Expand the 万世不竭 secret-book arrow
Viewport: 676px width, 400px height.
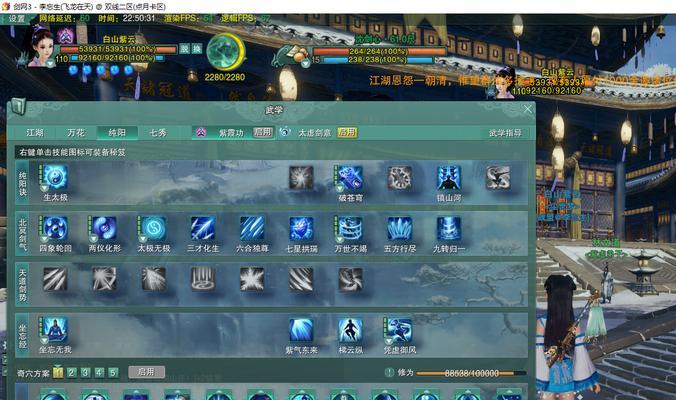point(339,239)
